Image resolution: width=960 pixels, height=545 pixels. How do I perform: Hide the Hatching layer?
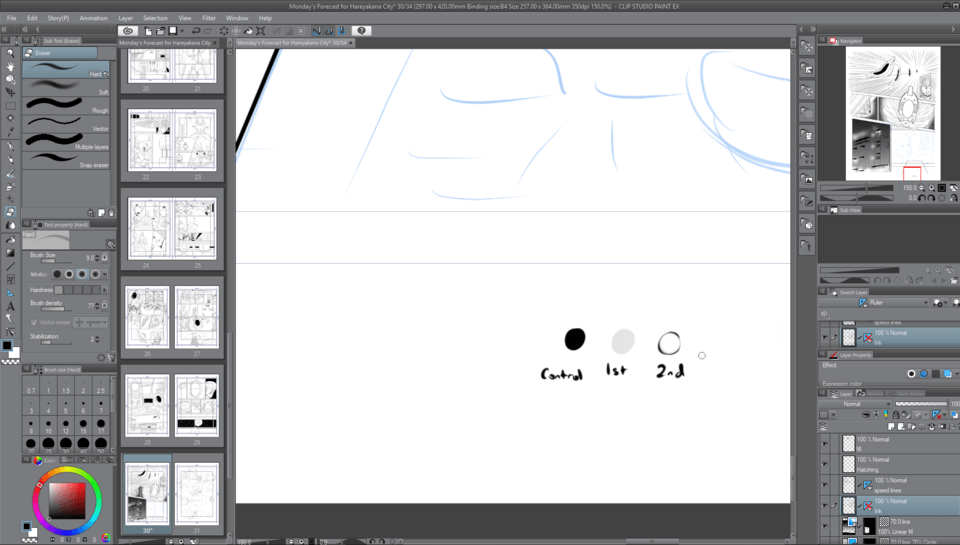pos(824,464)
